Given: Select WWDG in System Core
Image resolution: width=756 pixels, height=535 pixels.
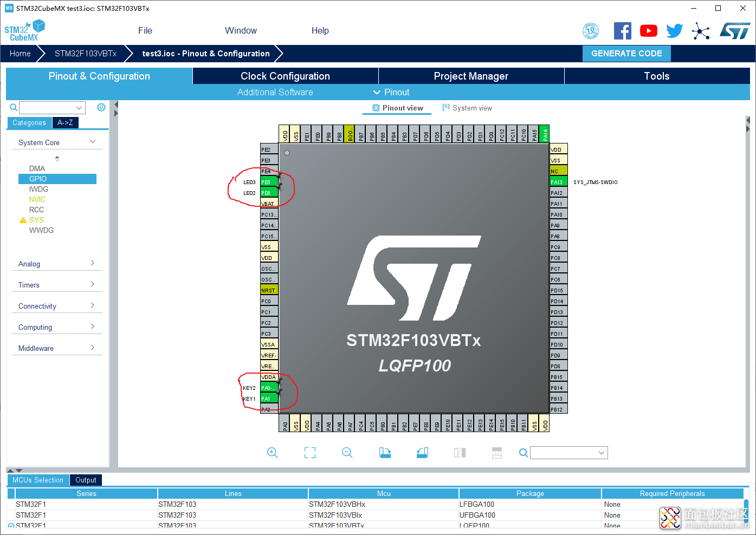Looking at the screenshot, I should click(x=41, y=230).
